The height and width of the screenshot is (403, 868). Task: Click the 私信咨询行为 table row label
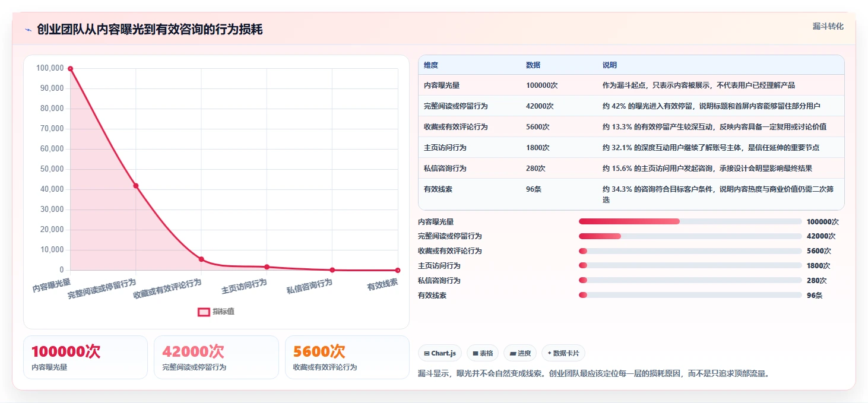(x=445, y=169)
